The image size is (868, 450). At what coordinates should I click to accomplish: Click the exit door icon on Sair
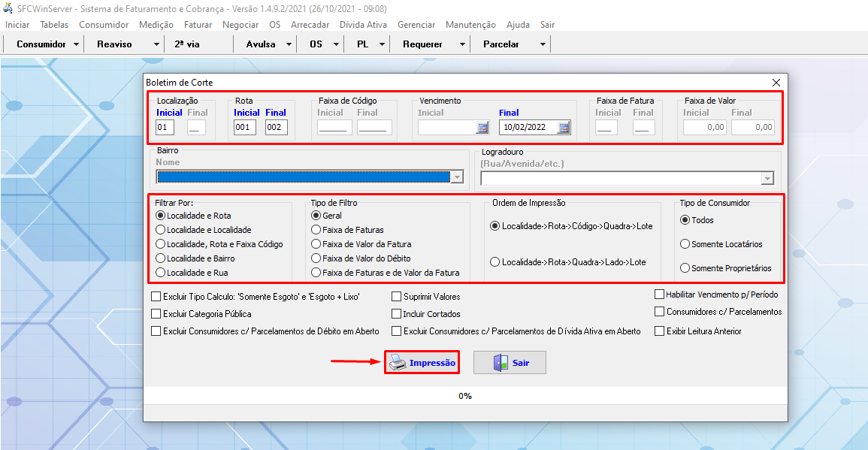click(x=501, y=363)
